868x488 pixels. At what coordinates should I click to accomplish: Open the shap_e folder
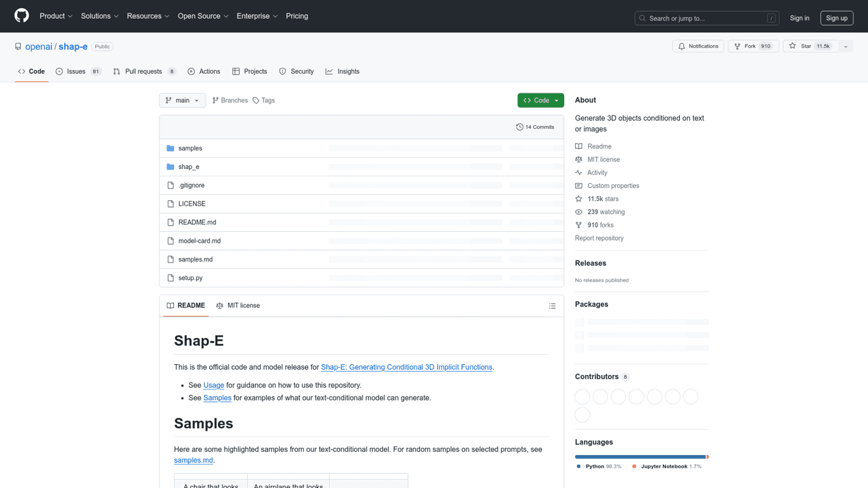[189, 166]
